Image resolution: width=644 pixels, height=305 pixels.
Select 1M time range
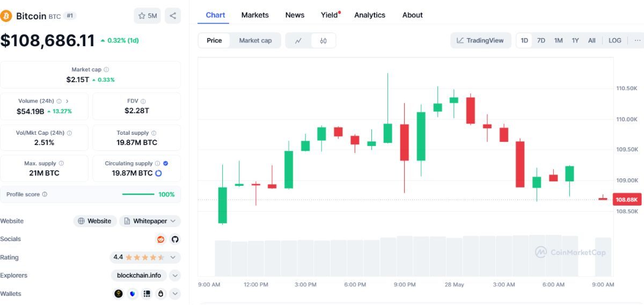[x=558, y=40]
